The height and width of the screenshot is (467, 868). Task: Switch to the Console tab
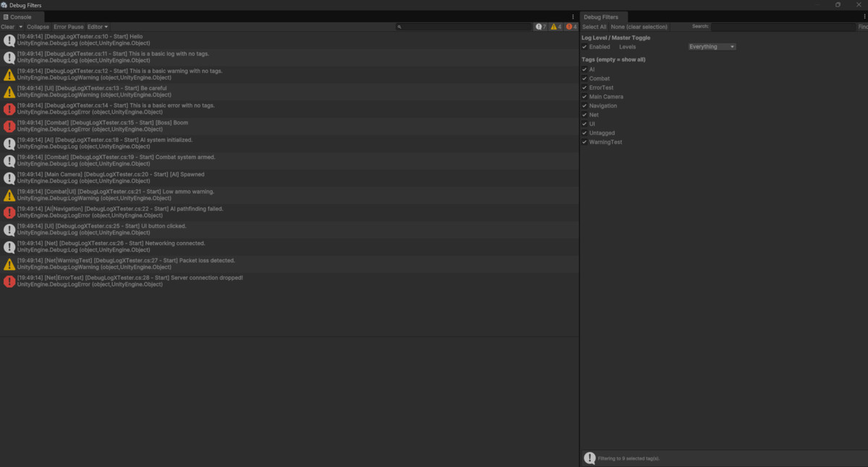coord(22,16)
